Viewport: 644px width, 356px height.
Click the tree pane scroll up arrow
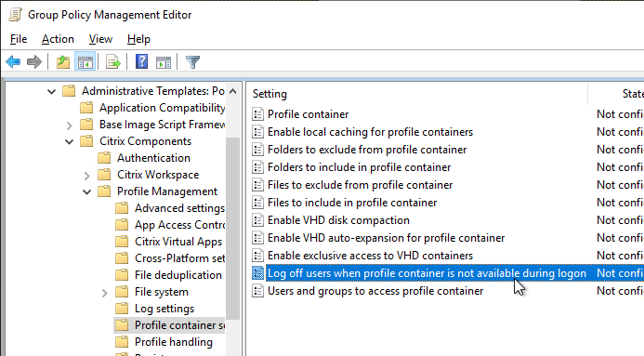point(232,91)
